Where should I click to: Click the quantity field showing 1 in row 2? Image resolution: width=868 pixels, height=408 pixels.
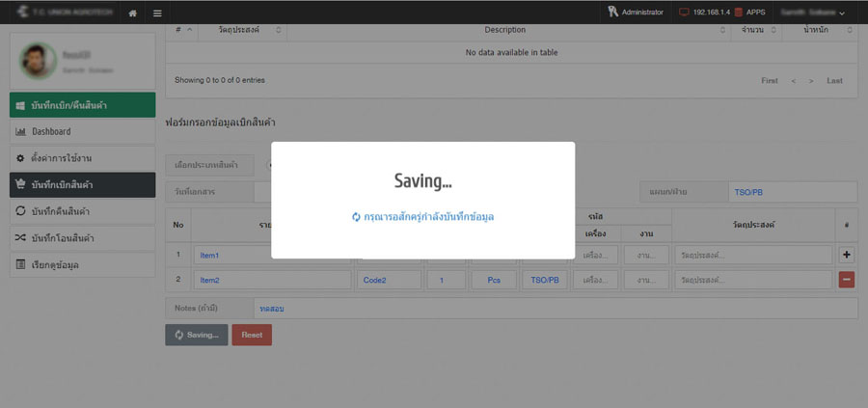(x=447, y=280)
